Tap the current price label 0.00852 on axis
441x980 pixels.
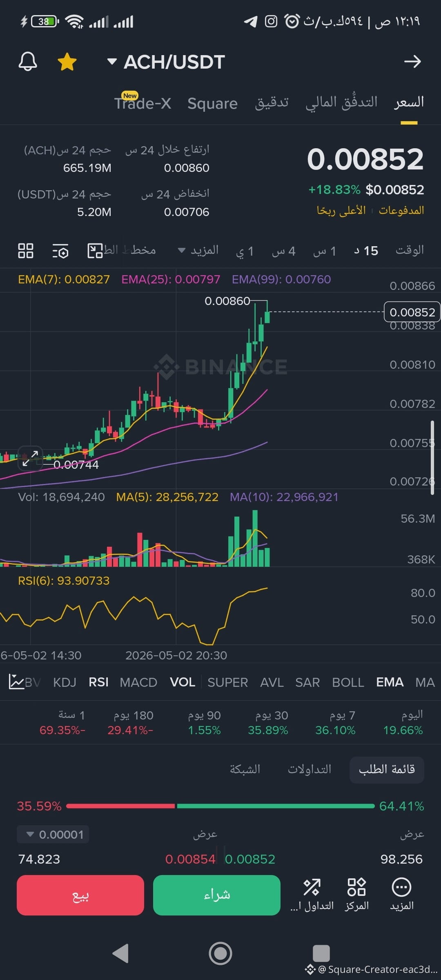pos(412,312)
